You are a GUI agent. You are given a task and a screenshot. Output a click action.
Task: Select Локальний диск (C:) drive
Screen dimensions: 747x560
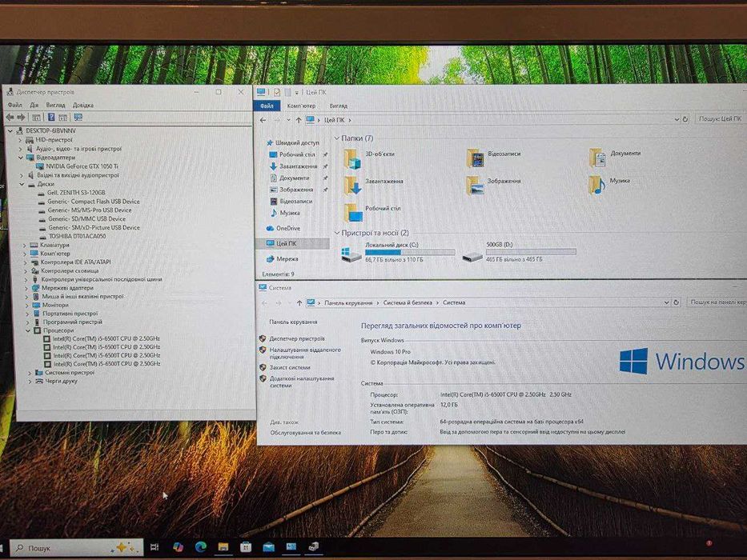(x=398, y=252)
